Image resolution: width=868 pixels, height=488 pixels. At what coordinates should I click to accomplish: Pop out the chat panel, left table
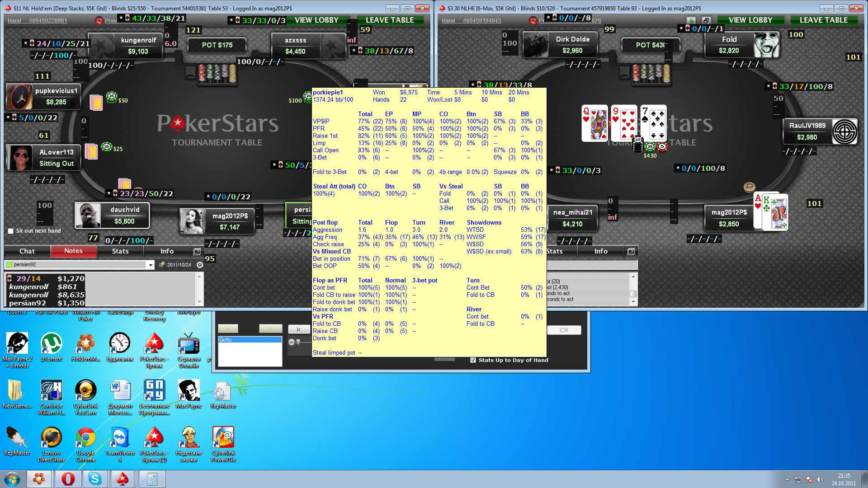click(x=197, y=251)
